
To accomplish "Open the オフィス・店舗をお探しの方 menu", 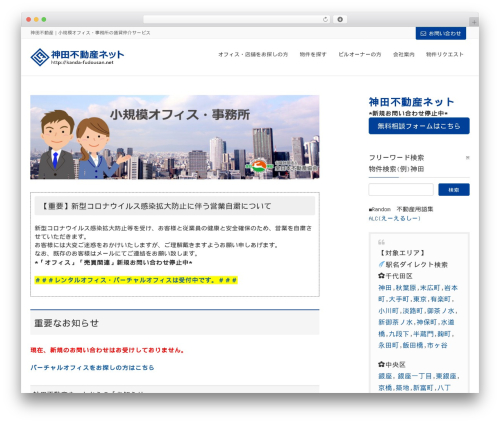I will point(253,54).
